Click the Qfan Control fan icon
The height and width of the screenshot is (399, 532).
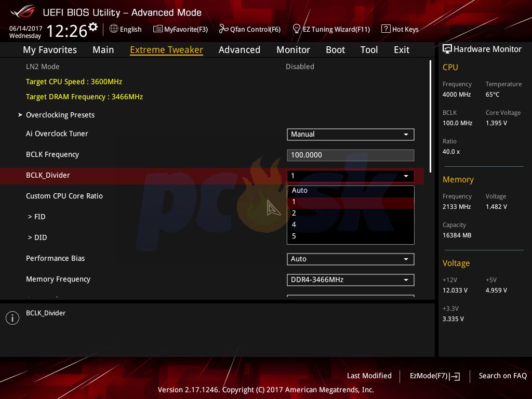click(x=223, y=29)
